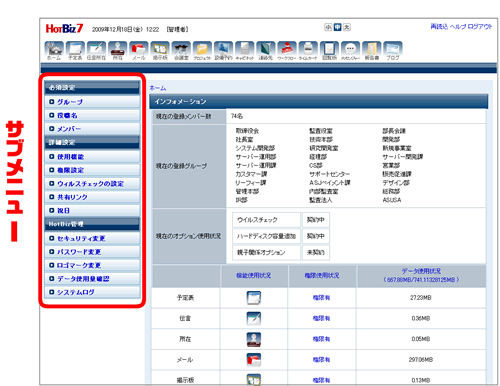Viewport: 500px width, 386px height.
Task: Open データ使用量確認 in the submenu
Action: (92, 279)
